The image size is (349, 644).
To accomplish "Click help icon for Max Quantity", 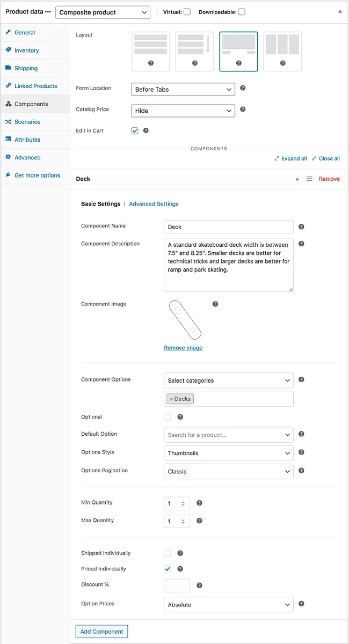I will (x=199, y=521).
